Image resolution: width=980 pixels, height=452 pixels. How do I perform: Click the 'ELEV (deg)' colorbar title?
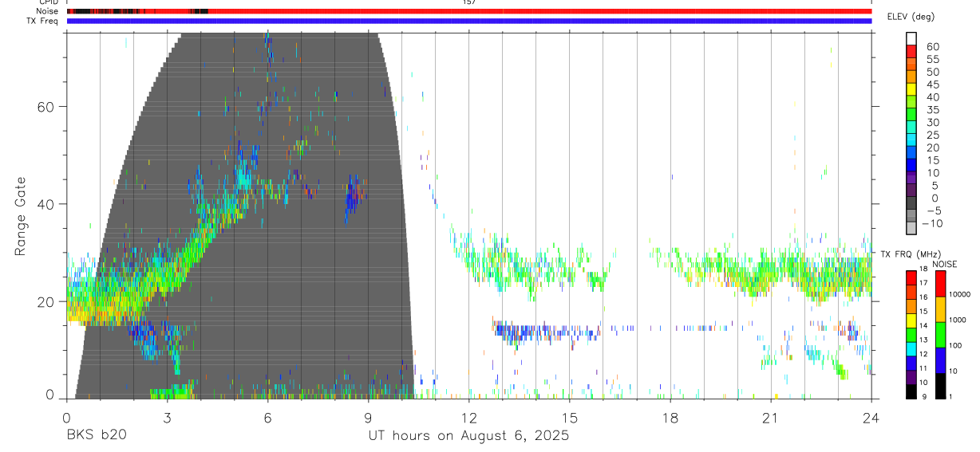[911, 17]
